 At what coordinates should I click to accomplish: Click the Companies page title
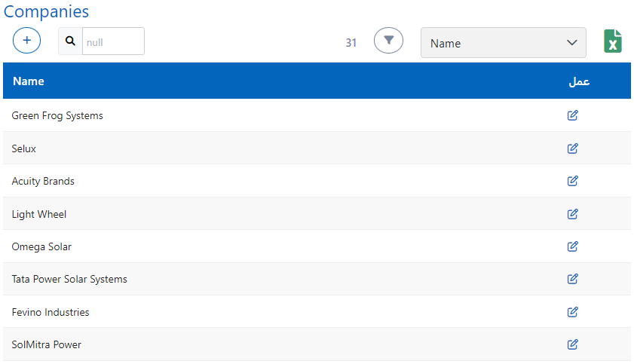point(46,12)
